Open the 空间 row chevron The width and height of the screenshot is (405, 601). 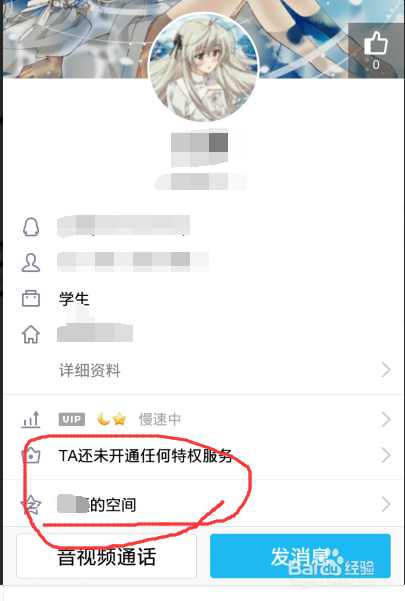click(x=386, y=504)
